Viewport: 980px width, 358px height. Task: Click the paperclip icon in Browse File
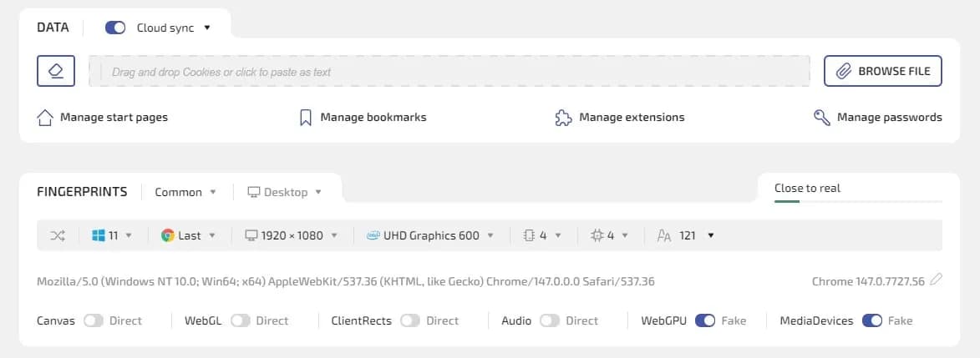[844, 71]
